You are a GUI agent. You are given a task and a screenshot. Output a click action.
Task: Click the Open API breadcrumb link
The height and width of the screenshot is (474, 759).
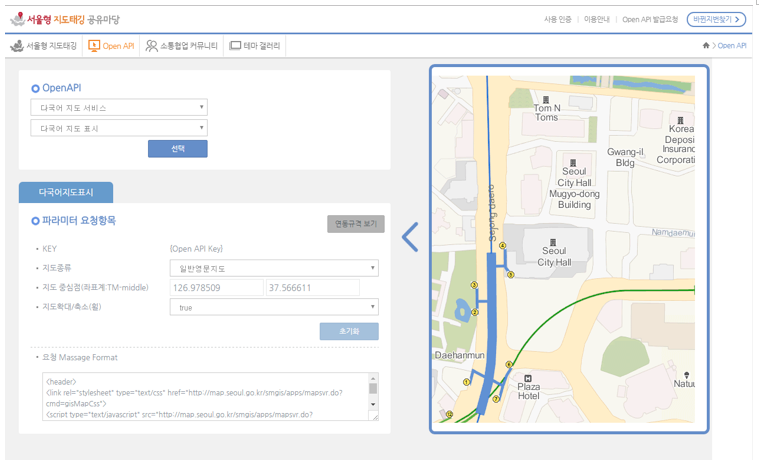tap(732, 46)
